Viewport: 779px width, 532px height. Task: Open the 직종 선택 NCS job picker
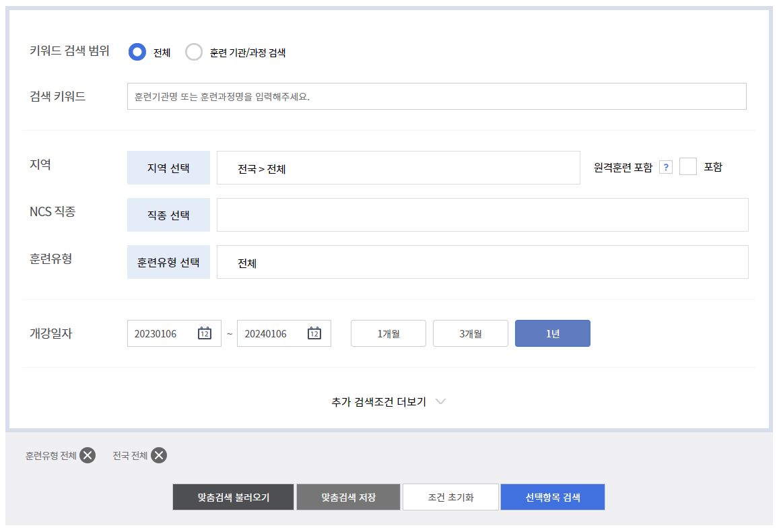(168, 214)
